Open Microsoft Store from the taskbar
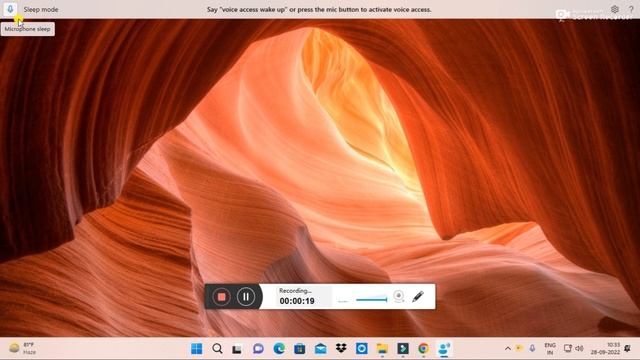640x360 pixels. pos(300,349)
